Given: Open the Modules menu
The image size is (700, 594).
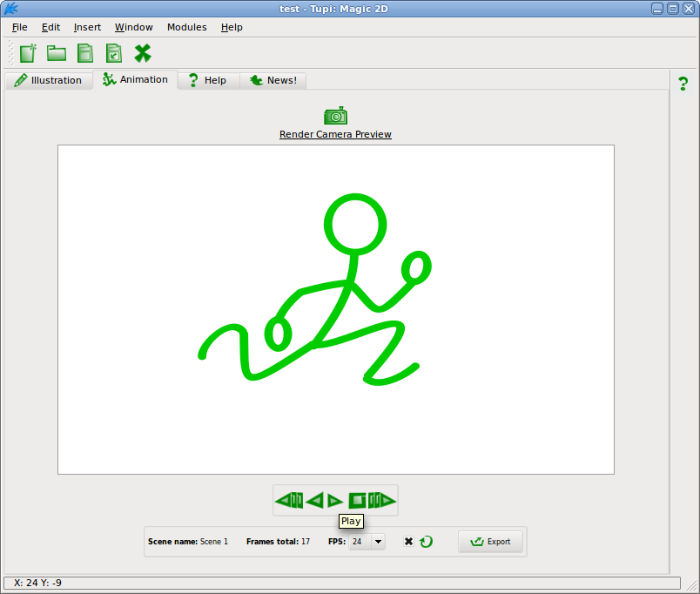Looking at the screenshot, I should [x=186, y=27].
